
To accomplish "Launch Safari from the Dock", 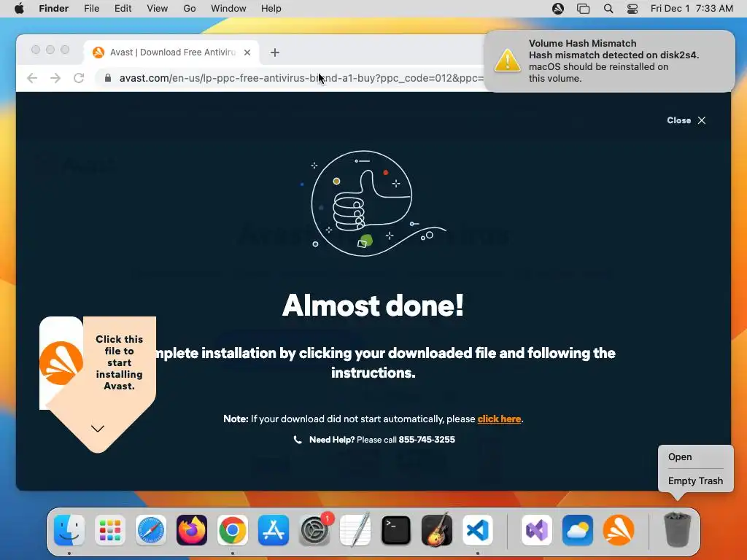I will [x=151, y=530].
